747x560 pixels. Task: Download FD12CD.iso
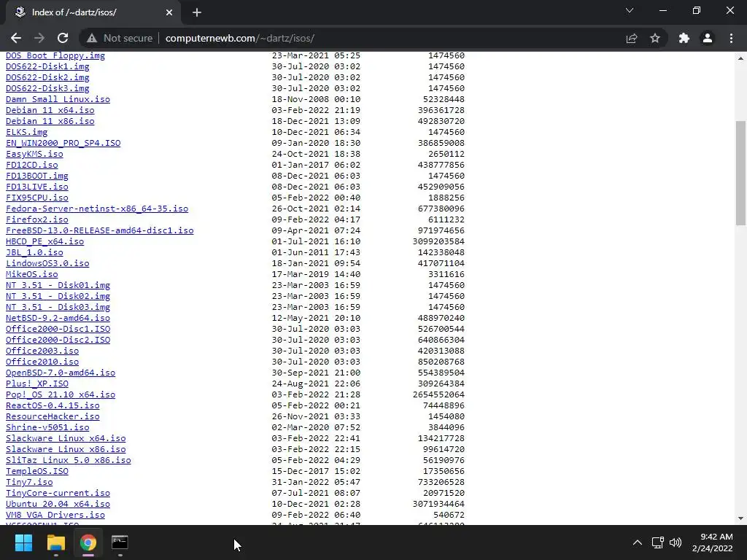tap(32, 166)
